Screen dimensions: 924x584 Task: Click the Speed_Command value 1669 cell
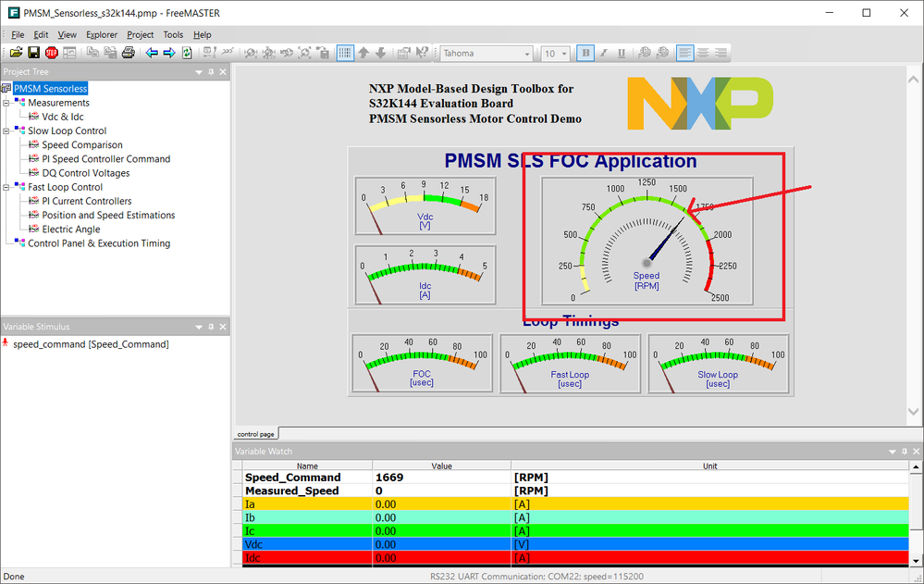click(x=441, y=478)
